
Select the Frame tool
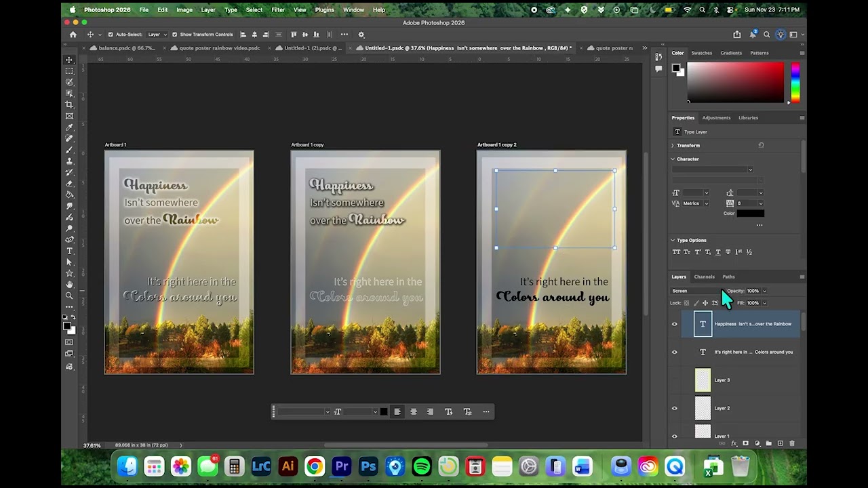pos(69,116)
